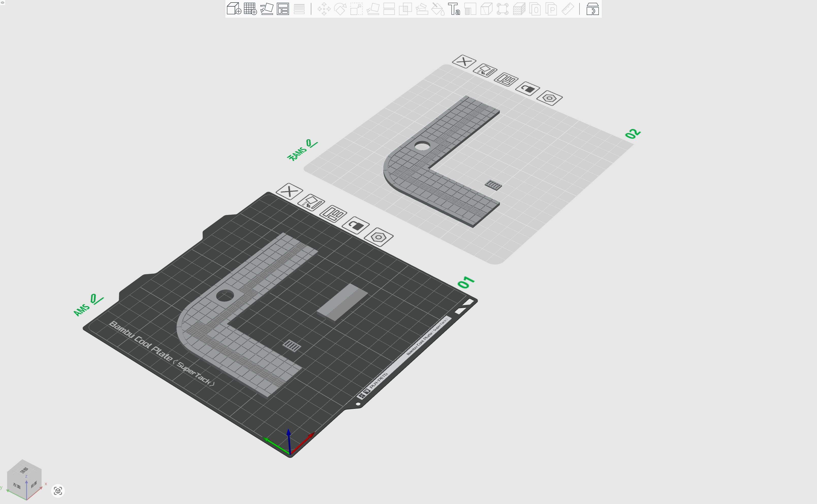Click the view reset icon beside view cube

[58, 491]
